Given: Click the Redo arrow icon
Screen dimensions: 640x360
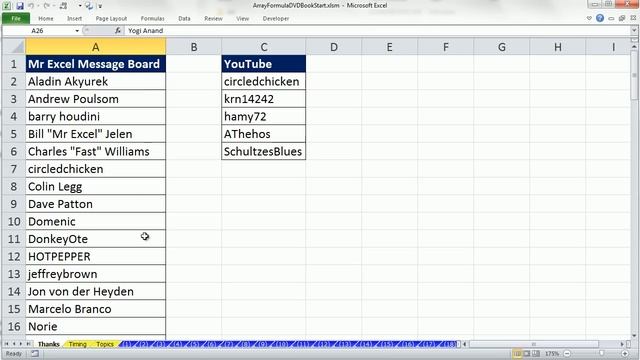Looking at the screenshot, I should click(x=46, y=6).
